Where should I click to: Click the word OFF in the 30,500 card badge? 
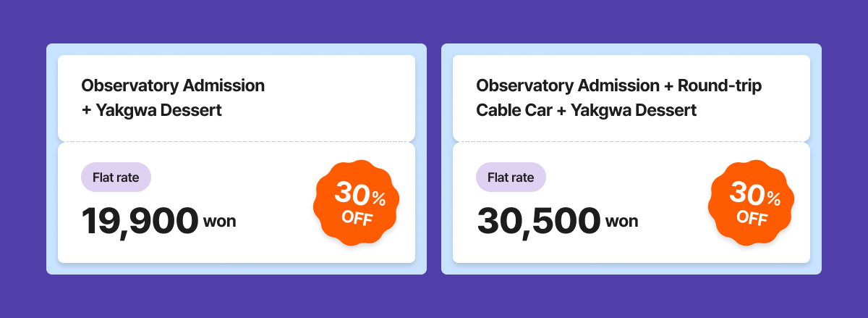[x=752, y=218]
